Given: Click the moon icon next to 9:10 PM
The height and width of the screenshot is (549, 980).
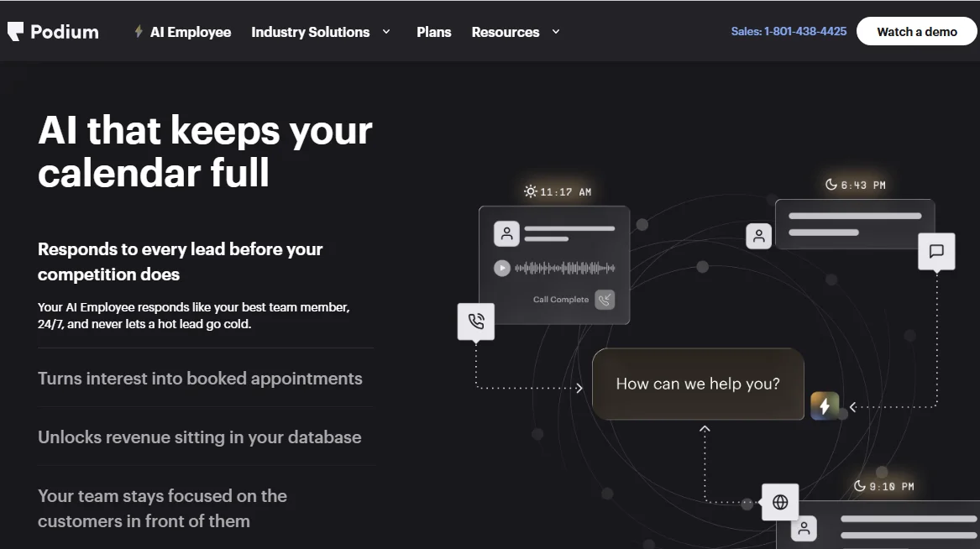Looking at the screenshot, I should [x=860, y=486].
